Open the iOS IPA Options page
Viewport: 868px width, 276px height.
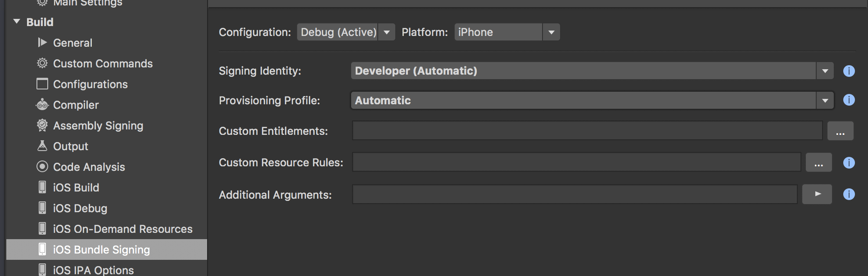93,270
